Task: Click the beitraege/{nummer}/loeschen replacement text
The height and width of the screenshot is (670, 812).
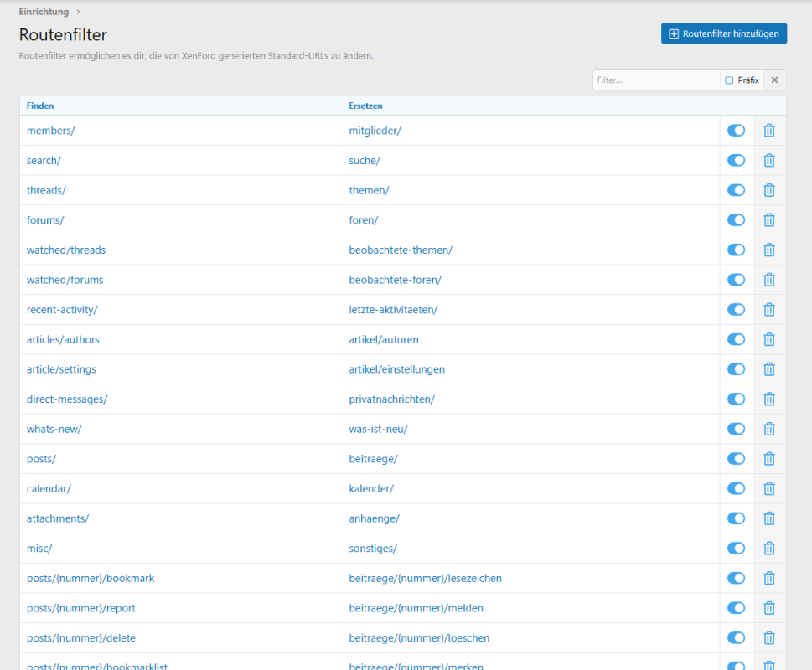Action: coord(419,638)
